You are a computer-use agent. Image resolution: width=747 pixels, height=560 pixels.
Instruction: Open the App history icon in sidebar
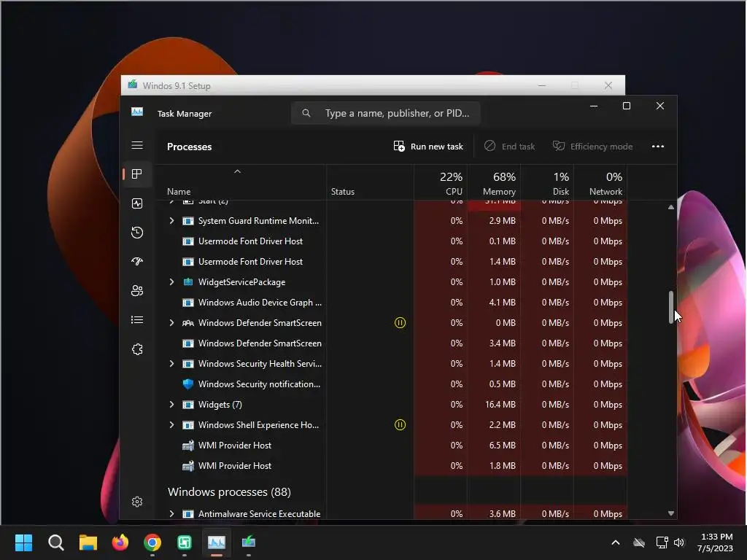click(x=137, y=233)
